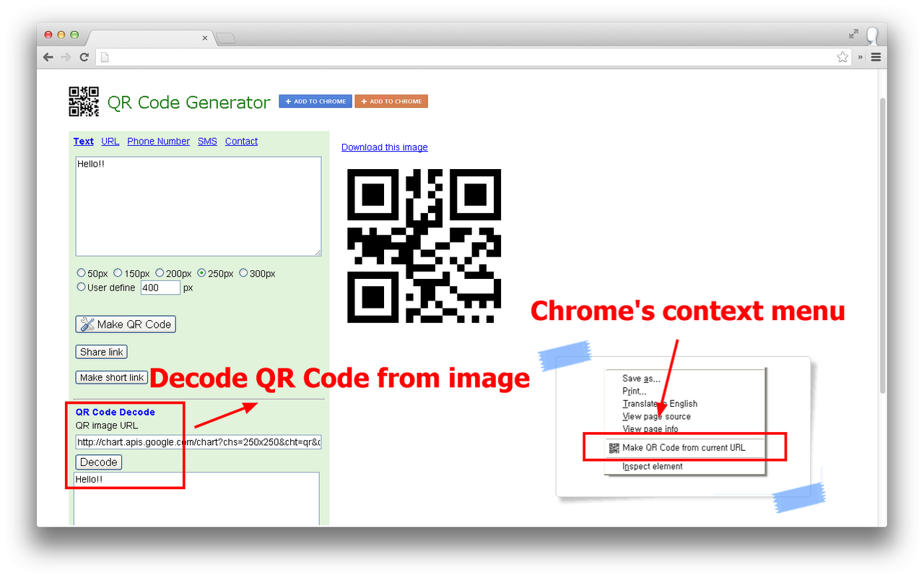This screenshot has height=578, width=924.
Task: Open the toolbar overflow chevron
Action: click(x=860, y=56)
